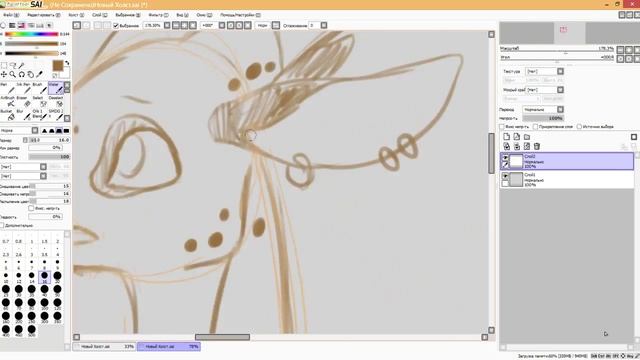Select the hand pan tool
This screenshot has height=360, width=640.
(31, 74)
